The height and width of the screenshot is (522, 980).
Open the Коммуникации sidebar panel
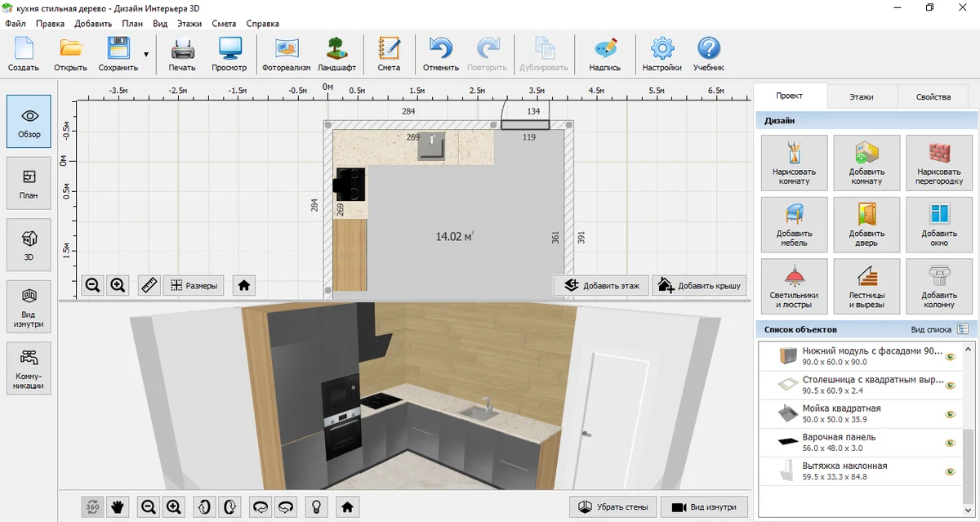pyautogui.click(x=29, y=368)
